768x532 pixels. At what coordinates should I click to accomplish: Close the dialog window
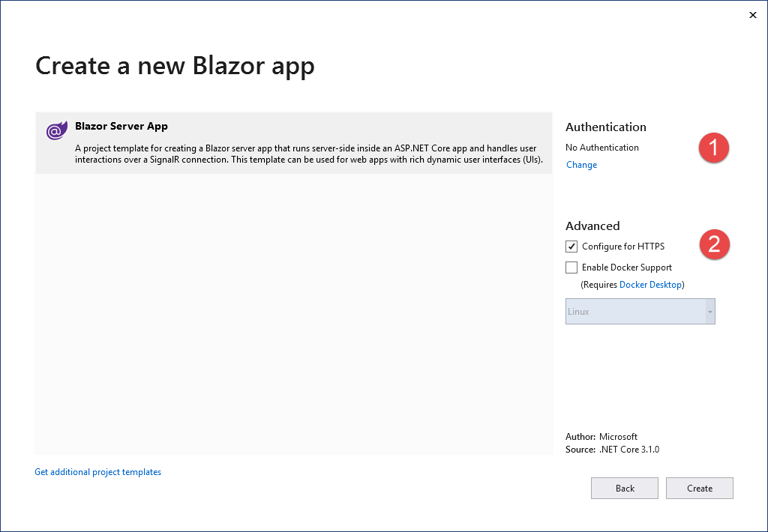pyautogui.click(x=753, y=15)
